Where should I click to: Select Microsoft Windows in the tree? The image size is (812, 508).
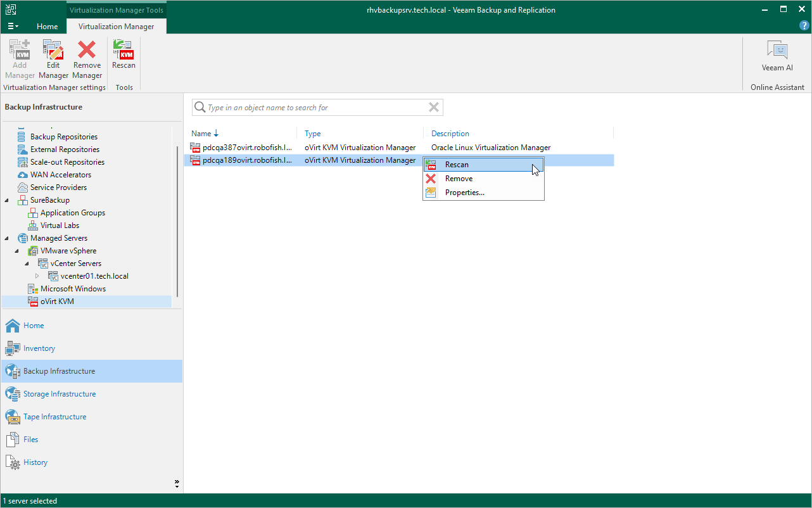[x=73, y=289]
